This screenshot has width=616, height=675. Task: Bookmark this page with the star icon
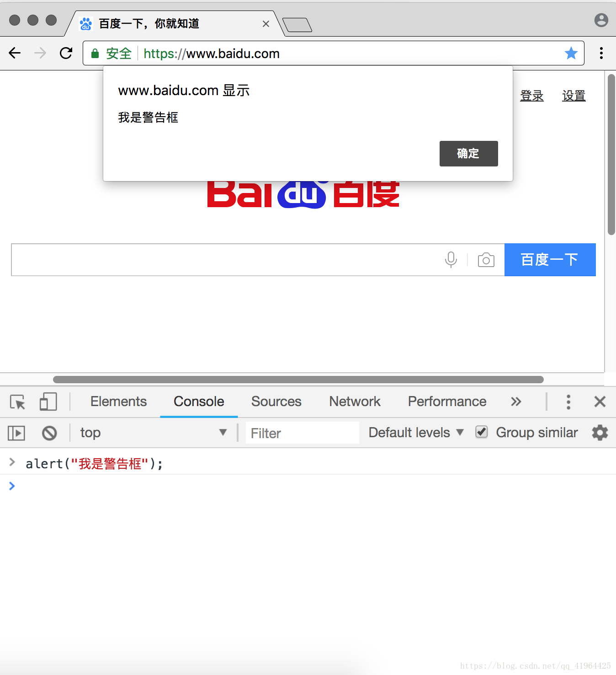[x=571, y=53]
